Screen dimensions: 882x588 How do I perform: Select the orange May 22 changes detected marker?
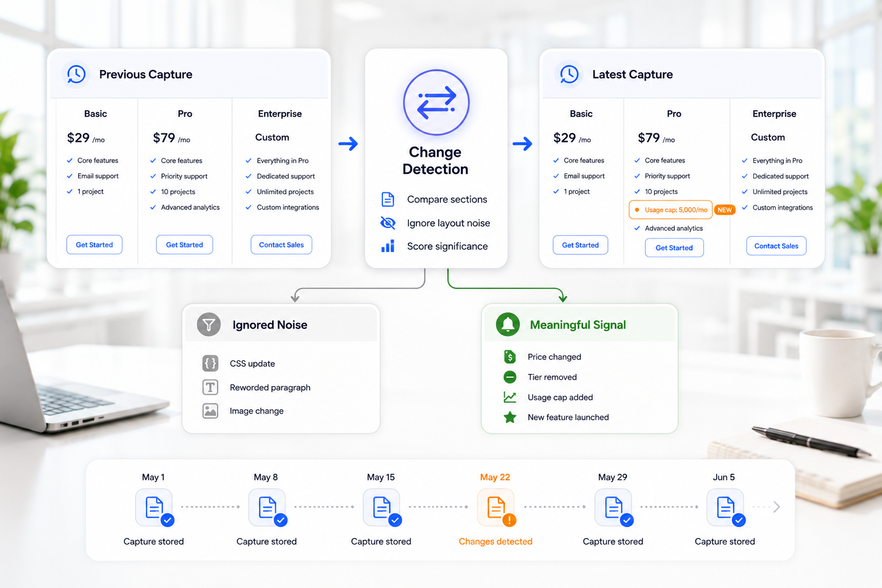496,508
